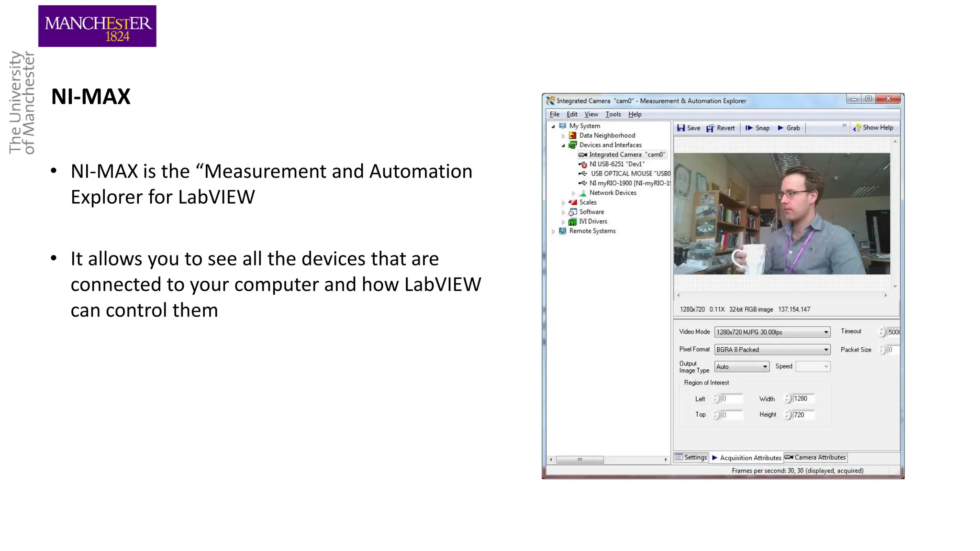
Task: Open the Video Mode dropdown
Action: pyautogui.click(x=772, y=332)
